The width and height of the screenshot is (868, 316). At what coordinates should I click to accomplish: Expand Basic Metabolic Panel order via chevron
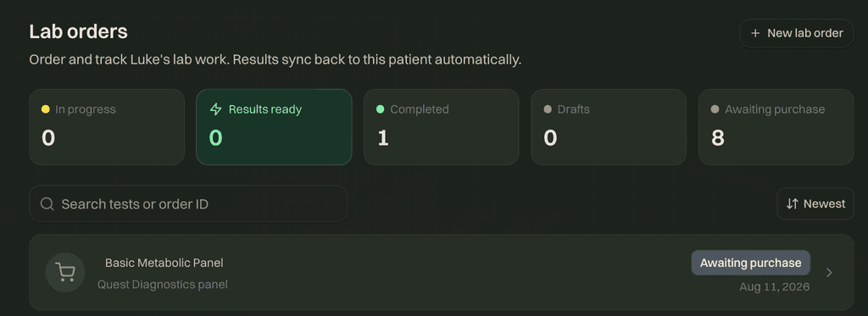tap(829, 272)
